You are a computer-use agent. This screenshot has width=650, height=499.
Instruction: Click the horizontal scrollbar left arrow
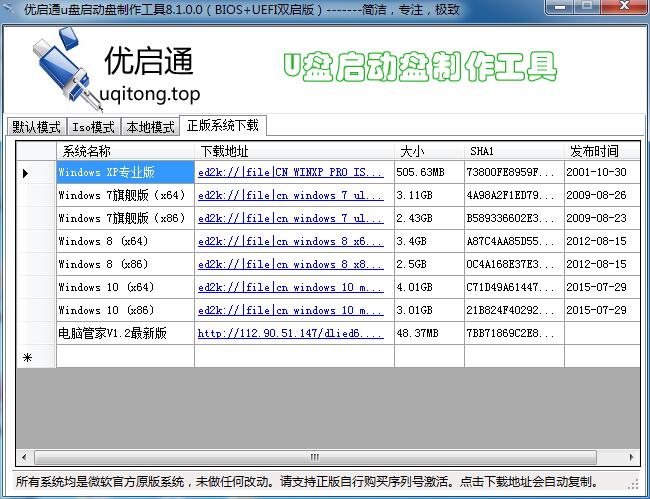pos(24,457)
